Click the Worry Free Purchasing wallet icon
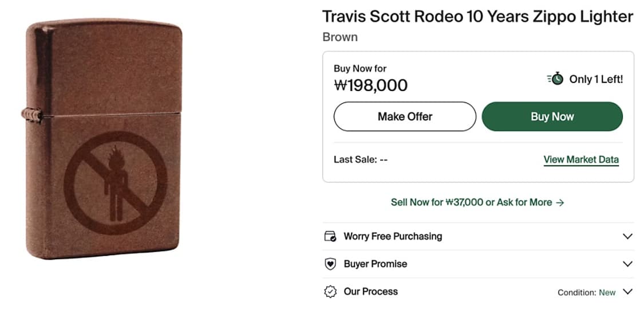644x317 pixels. point(330,236)
